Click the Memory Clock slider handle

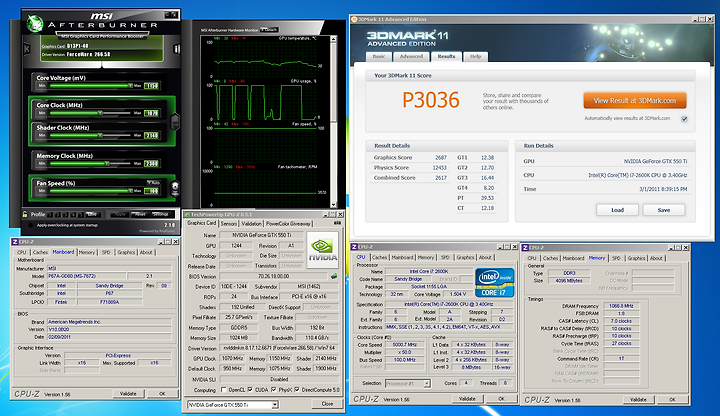(x=107, y=163)
